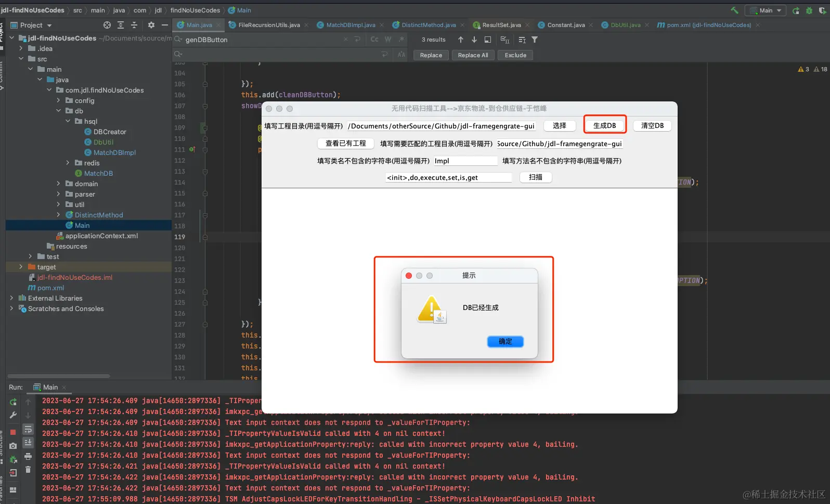Collapse the hsql package
The image size is (830, 504).
[x=68, y=121]
